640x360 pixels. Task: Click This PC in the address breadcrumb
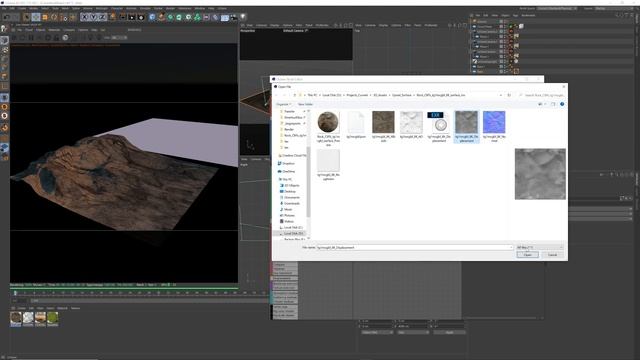tap(312, 95)
